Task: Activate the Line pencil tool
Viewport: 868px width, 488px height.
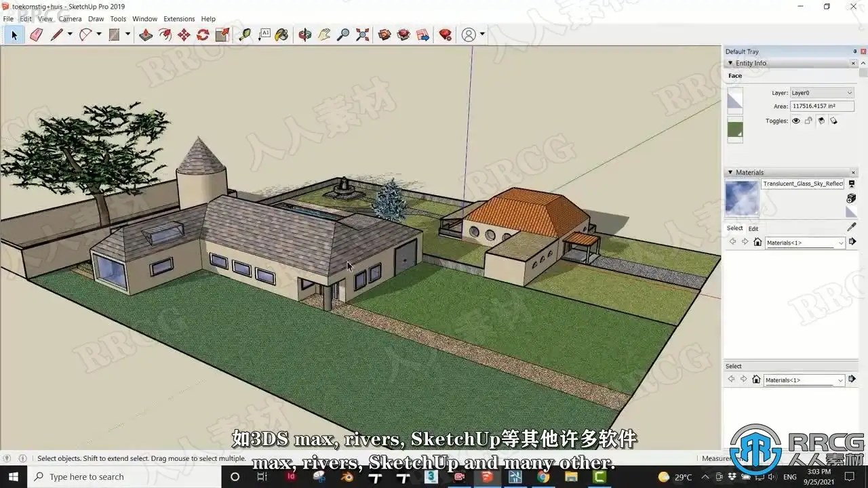Action: (56, 35)
